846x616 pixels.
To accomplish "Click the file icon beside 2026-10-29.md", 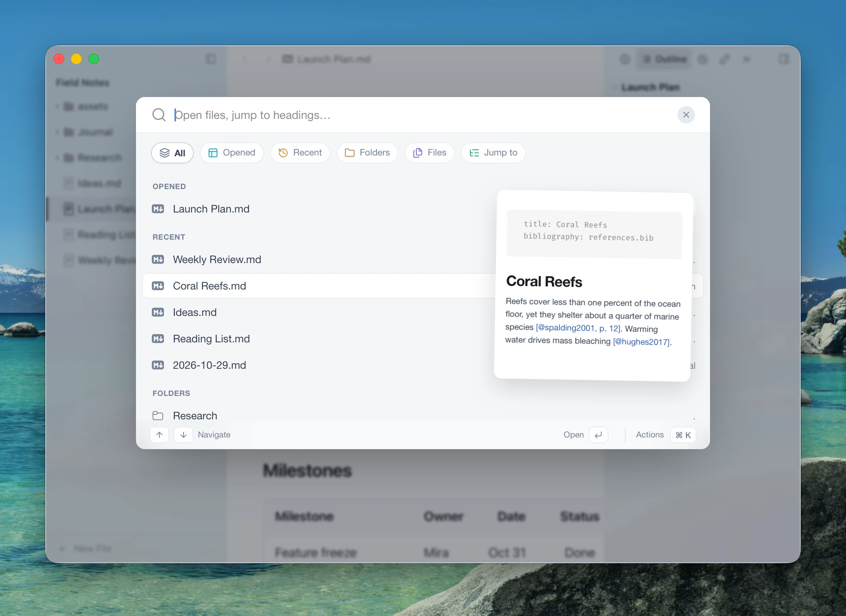I will click(x=158, y=365).
